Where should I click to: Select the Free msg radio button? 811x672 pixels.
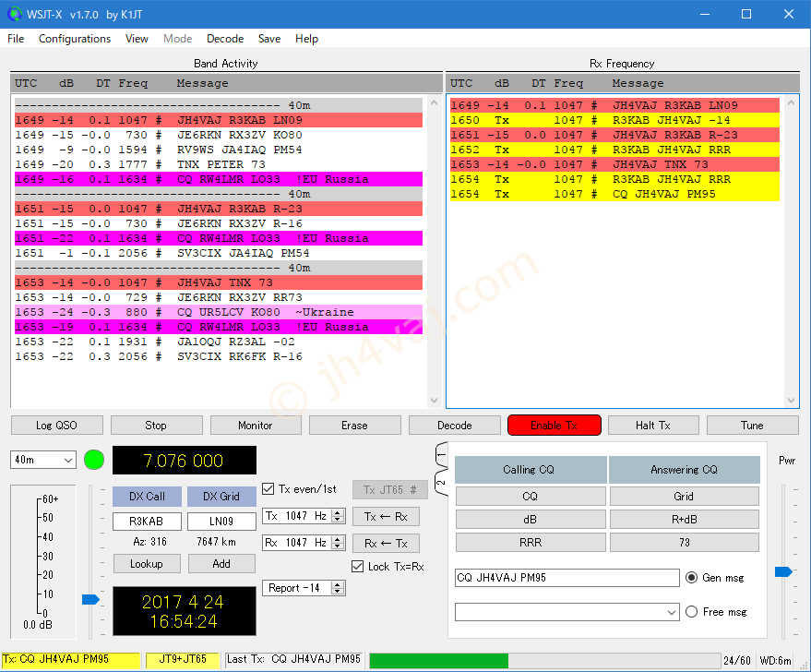click(x=692, y=612)
